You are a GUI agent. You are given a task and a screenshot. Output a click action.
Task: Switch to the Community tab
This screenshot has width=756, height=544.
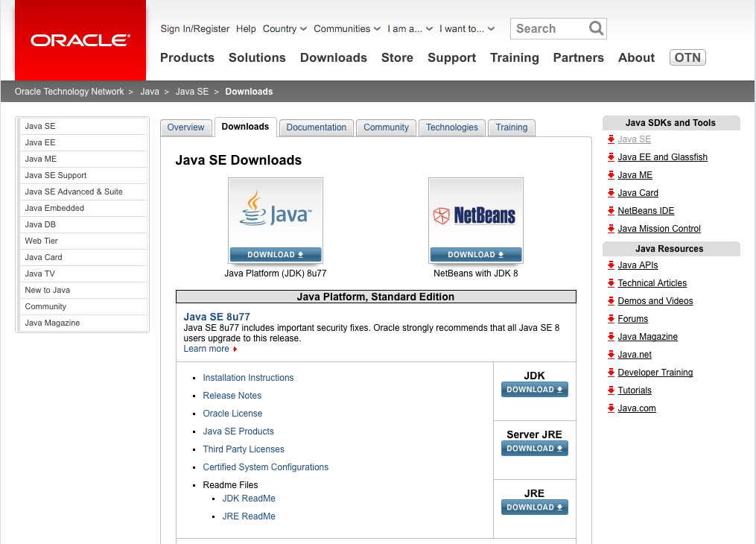(x=387, y=127)
